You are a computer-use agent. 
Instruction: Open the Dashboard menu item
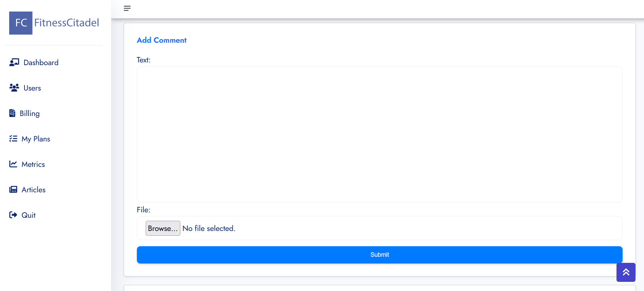point(41,63)
